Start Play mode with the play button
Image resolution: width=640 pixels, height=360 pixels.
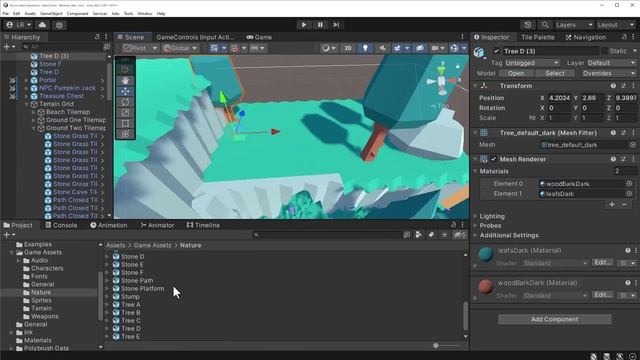tap(304, 25)
